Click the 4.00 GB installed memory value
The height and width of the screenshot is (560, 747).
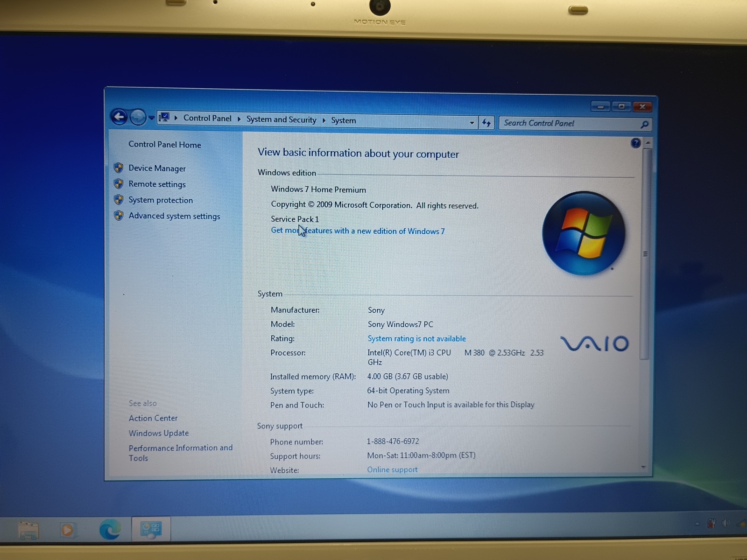click(x=408, y=377)
